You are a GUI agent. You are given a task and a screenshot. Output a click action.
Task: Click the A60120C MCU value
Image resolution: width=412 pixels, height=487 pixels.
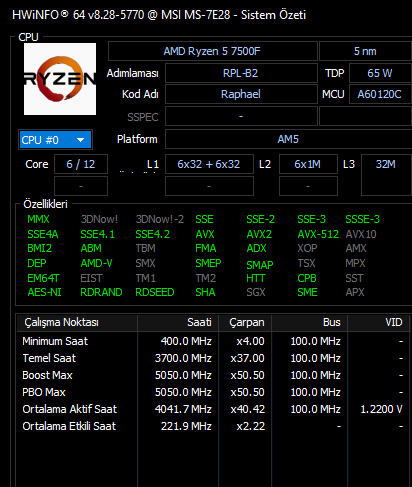[380, 94]
